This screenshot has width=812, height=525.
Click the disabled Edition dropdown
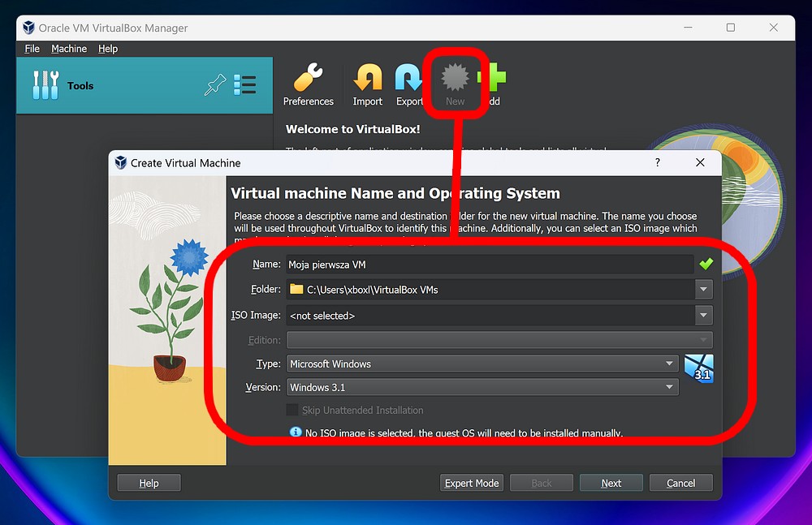point(499,340)
